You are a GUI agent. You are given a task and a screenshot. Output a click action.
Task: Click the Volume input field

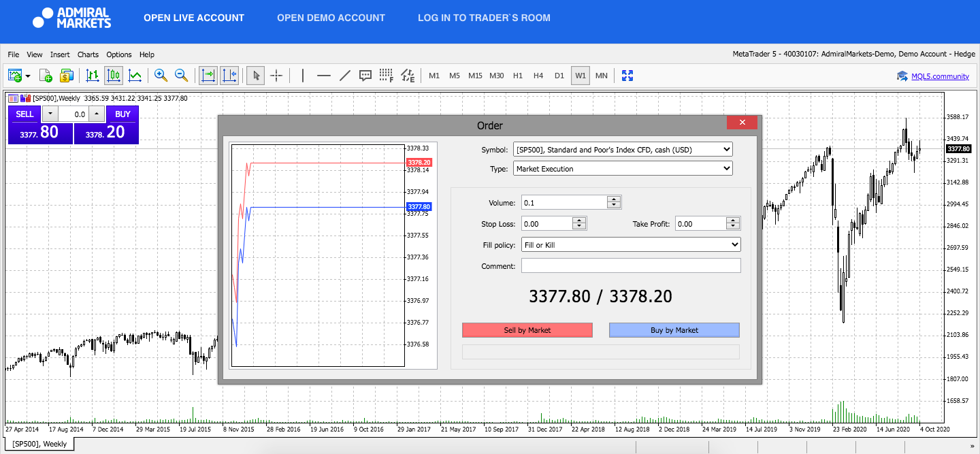point(564,202)
